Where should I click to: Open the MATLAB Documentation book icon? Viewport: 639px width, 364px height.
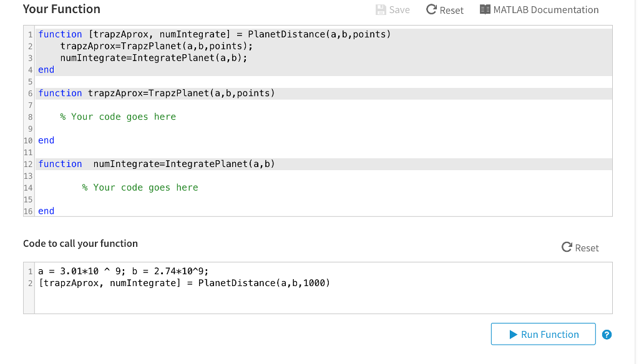click(x=485, y=9)
